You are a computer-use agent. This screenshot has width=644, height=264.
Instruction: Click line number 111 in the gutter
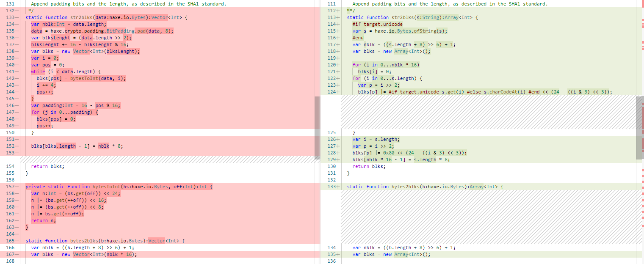pyautogui.click(x=332, y=4)
